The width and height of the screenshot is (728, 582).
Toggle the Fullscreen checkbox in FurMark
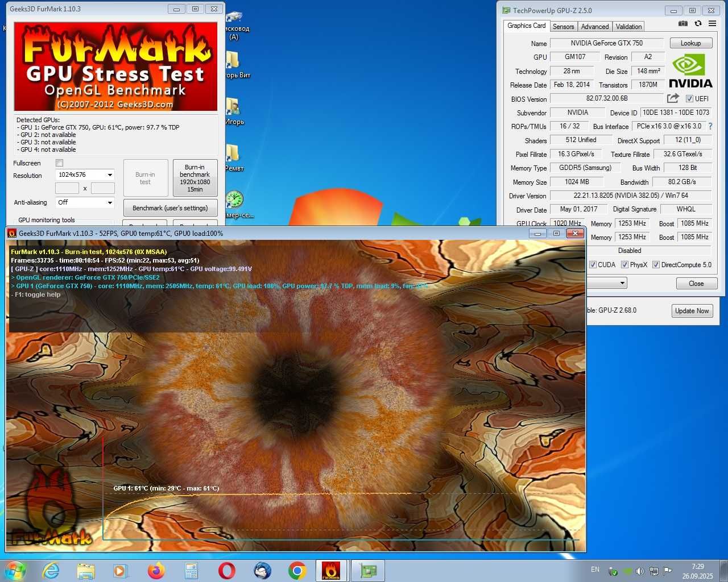pos(59,163)
